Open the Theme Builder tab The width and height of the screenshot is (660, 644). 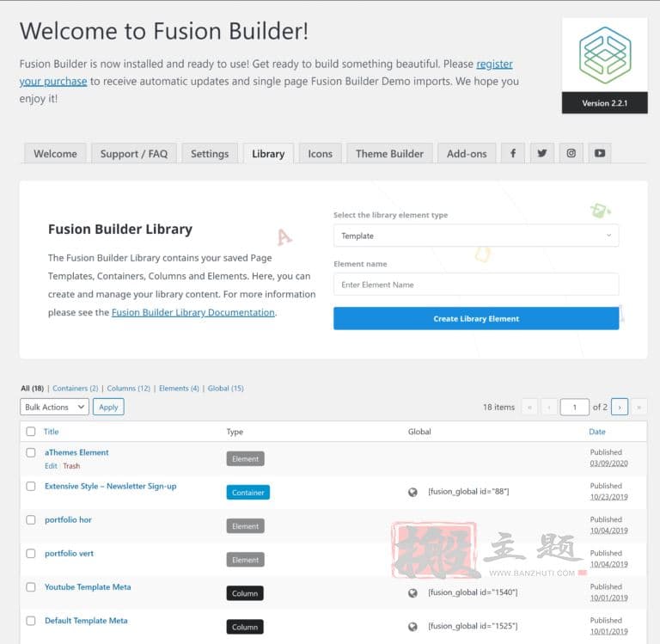[x=389, y=154]
